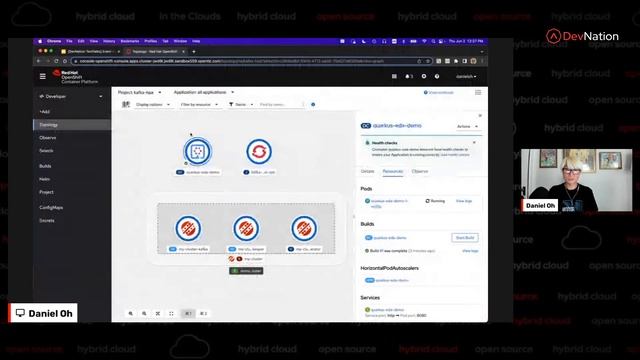640x360 pixels.
Task: Switch to the Details tab in side panel
Action: tap(367, 171)
